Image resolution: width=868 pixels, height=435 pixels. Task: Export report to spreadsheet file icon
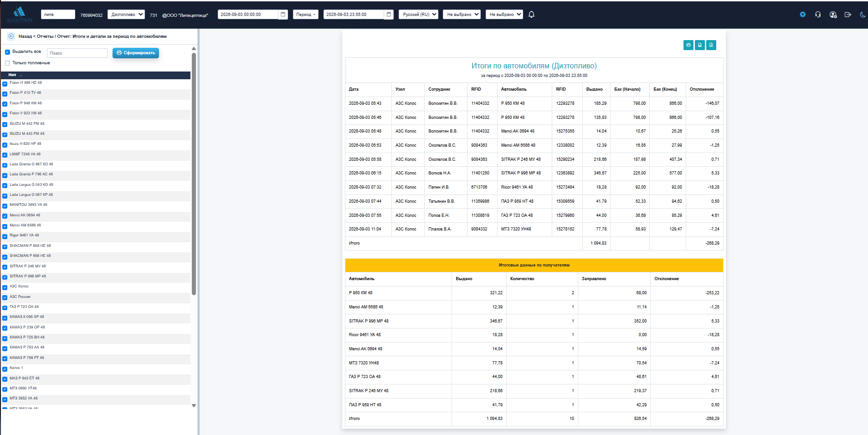pyautogui.click(x=700, y=45)
